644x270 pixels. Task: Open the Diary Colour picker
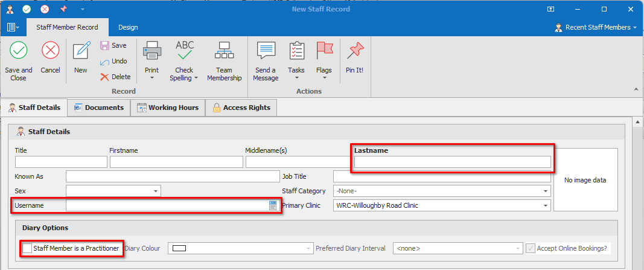(x=309, y=248)
